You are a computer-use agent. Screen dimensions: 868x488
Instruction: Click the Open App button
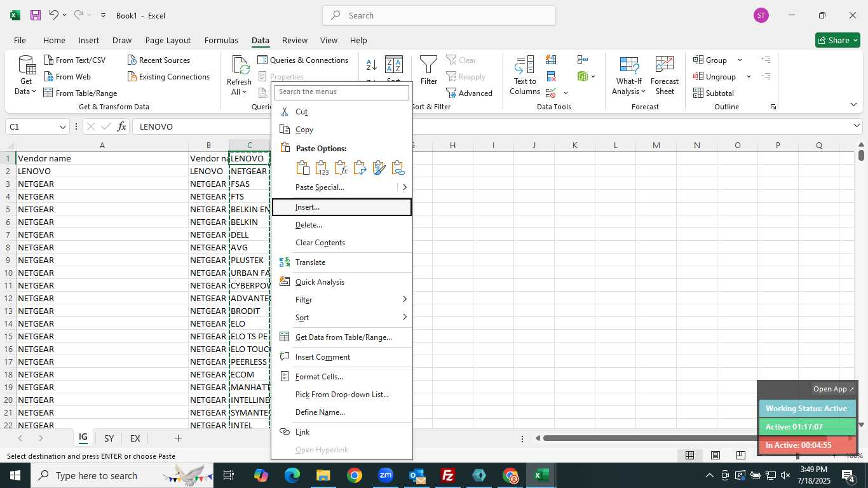pyautogui.click(x=834, y=389)
